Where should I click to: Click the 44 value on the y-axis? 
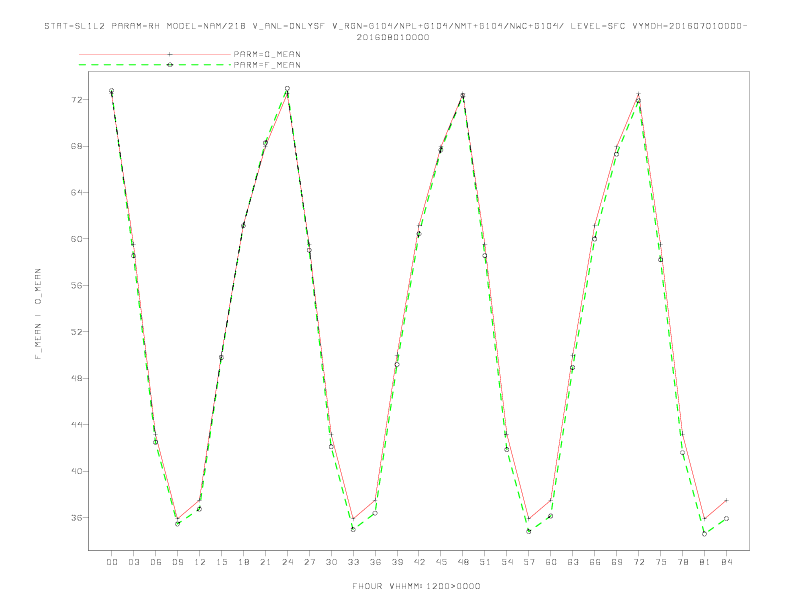coord(76,425)
